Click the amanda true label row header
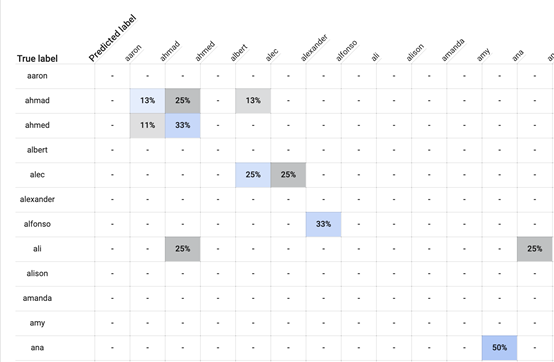Viewport: 554px width, 362px height. tap(37, 298)
